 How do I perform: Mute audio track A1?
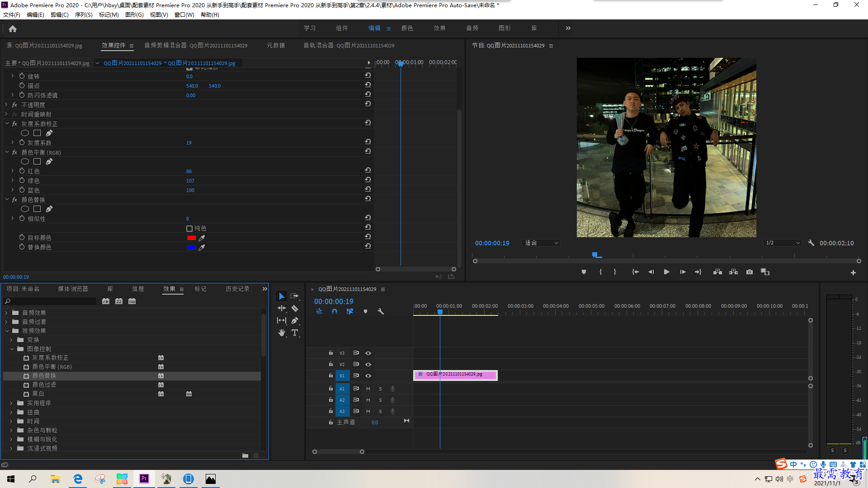pos(368,389)
